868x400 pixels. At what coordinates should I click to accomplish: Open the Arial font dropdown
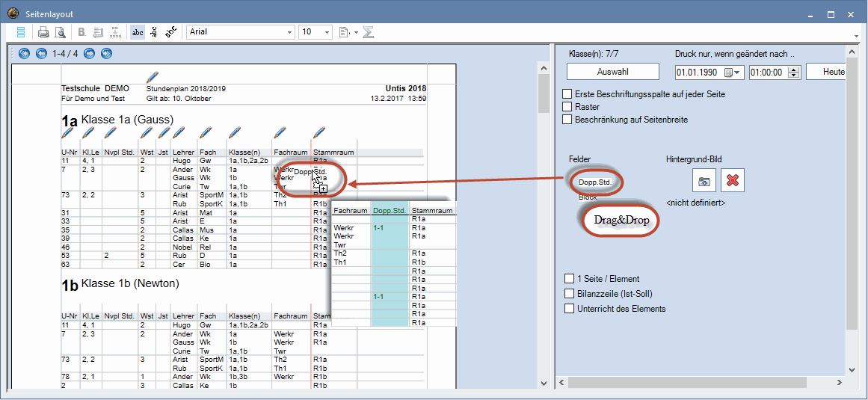[x=289, y=32]
